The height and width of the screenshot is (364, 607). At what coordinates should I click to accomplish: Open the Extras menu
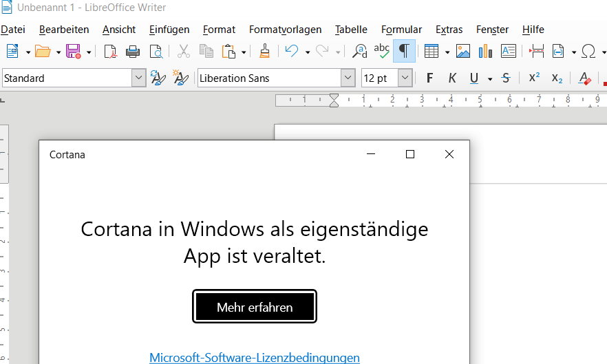tap(449, 30)
